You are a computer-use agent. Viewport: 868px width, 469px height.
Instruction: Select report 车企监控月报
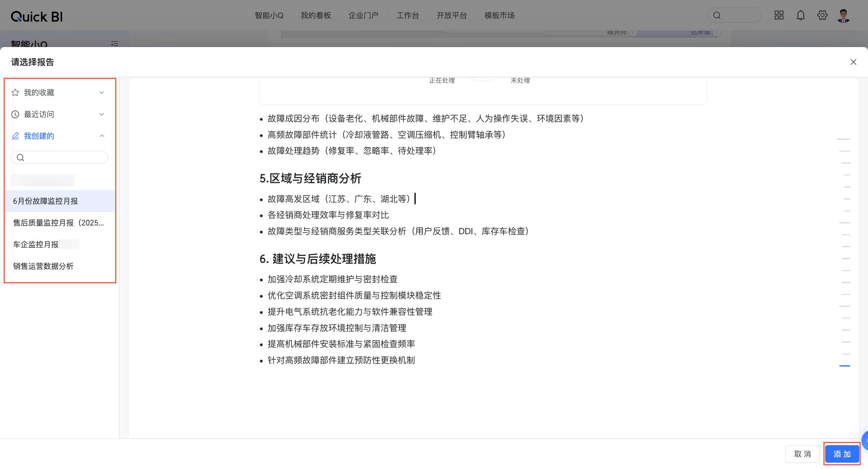pyautogui.click(x=36, y=244)
